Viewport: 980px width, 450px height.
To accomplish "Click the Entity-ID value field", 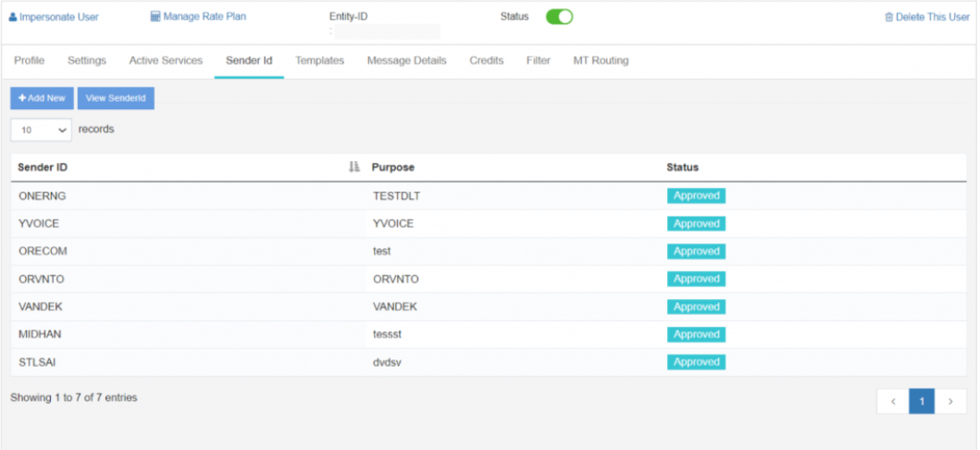I will point(388,31).
